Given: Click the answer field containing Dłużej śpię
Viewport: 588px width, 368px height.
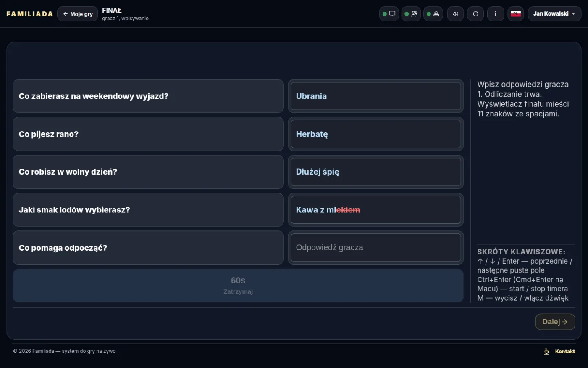Looking at the screenshot, I should 376,172.
